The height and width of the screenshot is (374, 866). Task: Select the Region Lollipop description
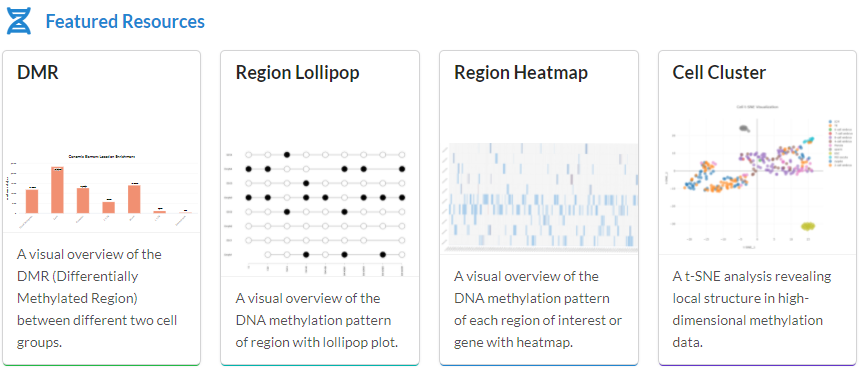[x=317, y=320]
